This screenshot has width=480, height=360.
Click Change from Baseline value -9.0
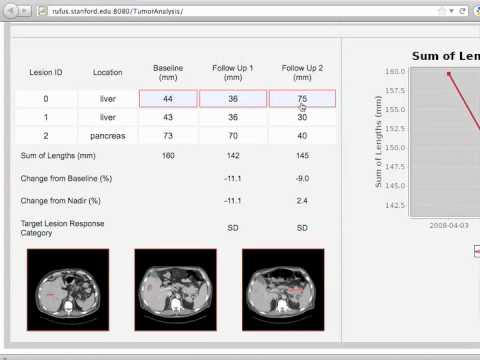(x=302, y=178)
